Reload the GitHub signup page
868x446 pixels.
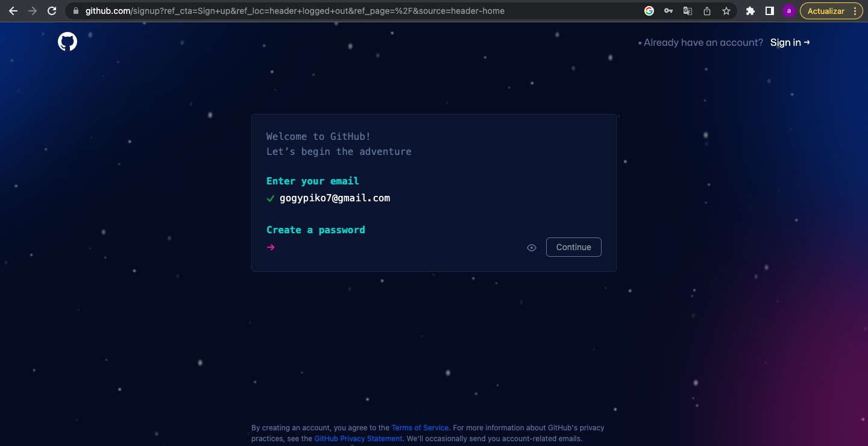[x=52, y=11]
